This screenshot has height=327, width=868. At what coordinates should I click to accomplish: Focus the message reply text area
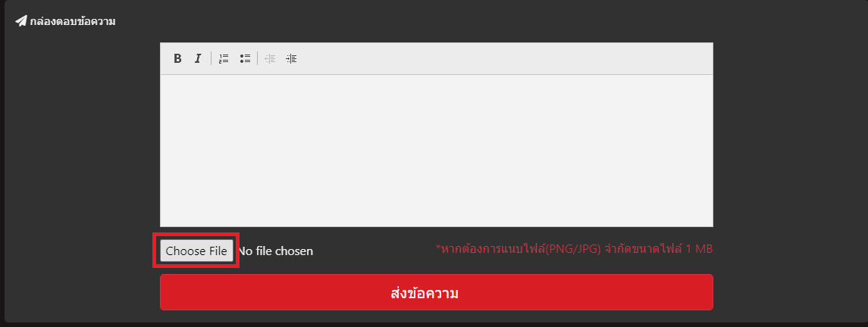click(x=436, y=150)
